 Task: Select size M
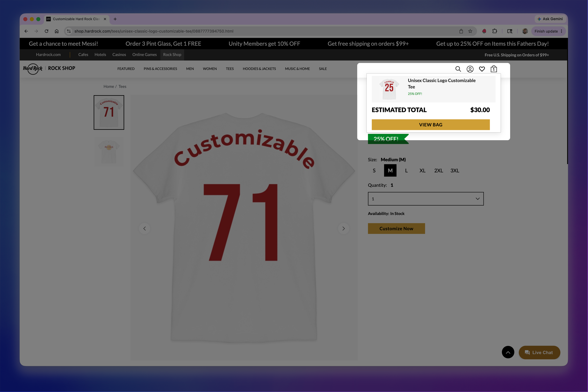click(x=390, y=171)
